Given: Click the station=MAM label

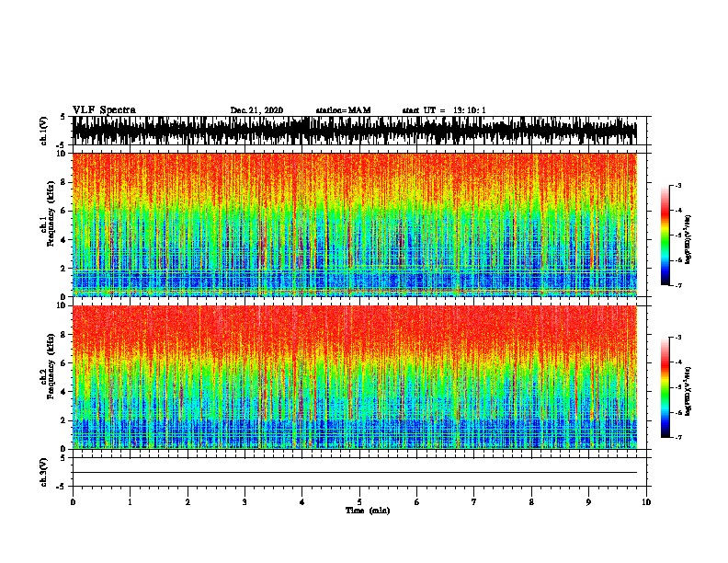Looking at the screenshot, I should [x=343, y=110].
